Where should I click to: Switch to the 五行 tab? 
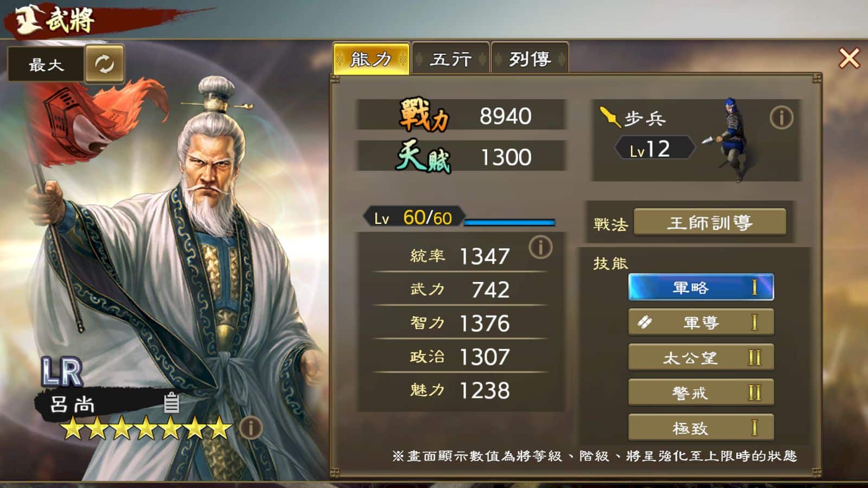451,58
